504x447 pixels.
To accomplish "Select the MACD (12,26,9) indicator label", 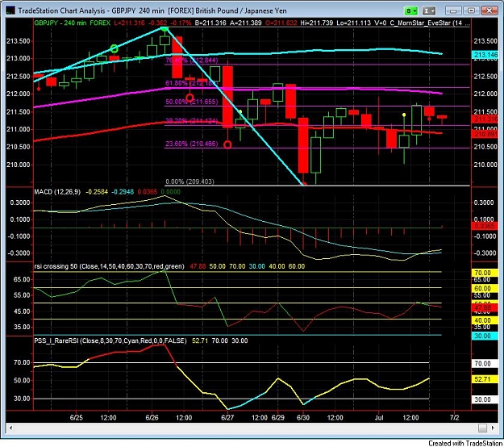I will (x=57, y=192).
